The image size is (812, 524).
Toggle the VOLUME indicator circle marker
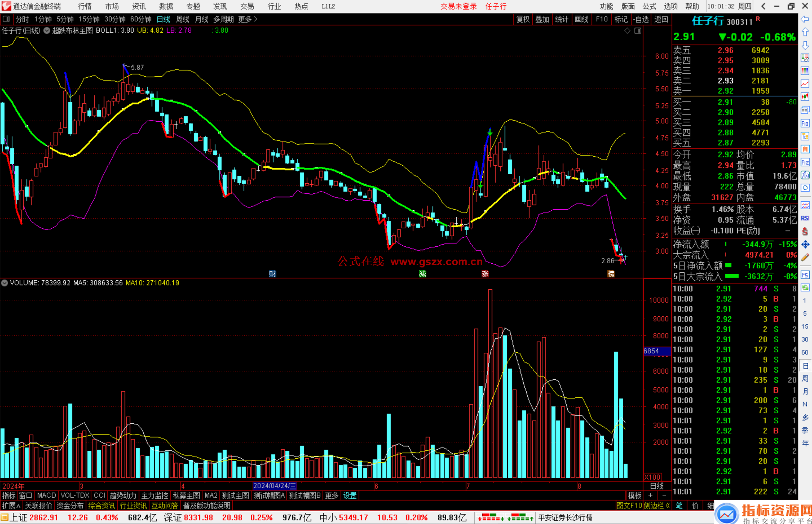click(5, 283)
